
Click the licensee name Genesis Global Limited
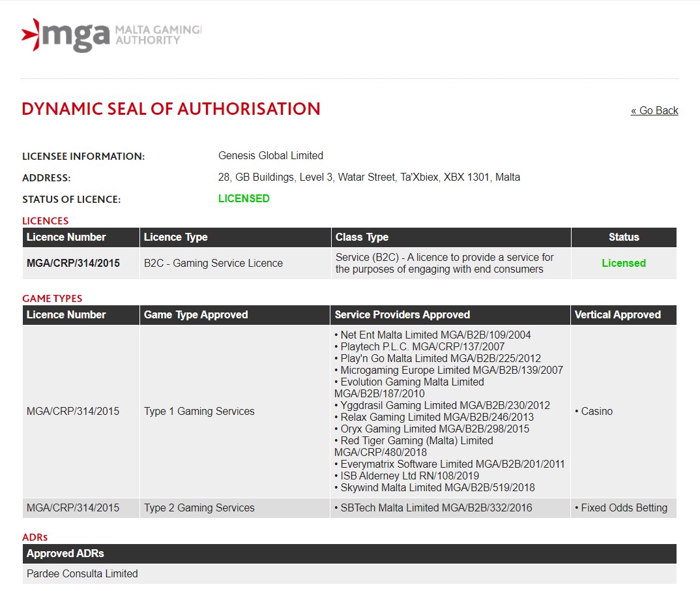coord(270,155)
